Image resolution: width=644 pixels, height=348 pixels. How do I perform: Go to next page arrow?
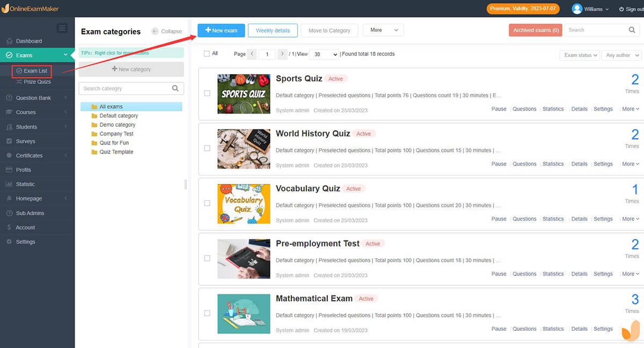point(282,54)
